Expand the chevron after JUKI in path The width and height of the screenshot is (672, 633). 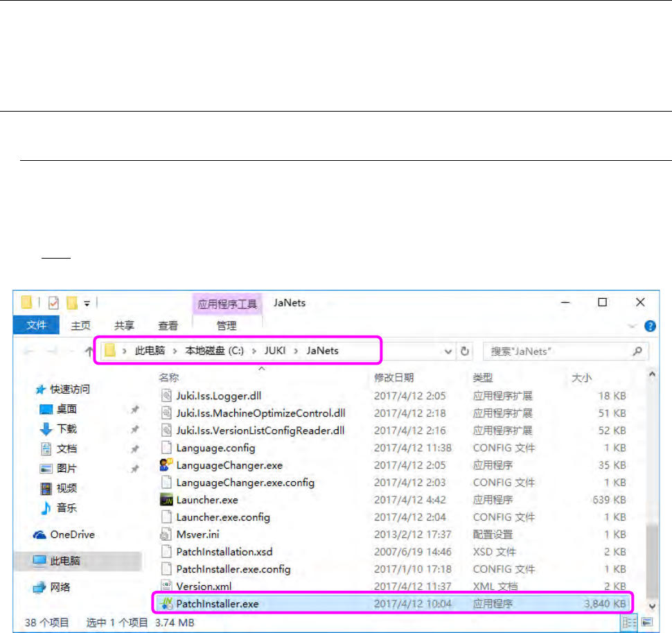point(296,352)
